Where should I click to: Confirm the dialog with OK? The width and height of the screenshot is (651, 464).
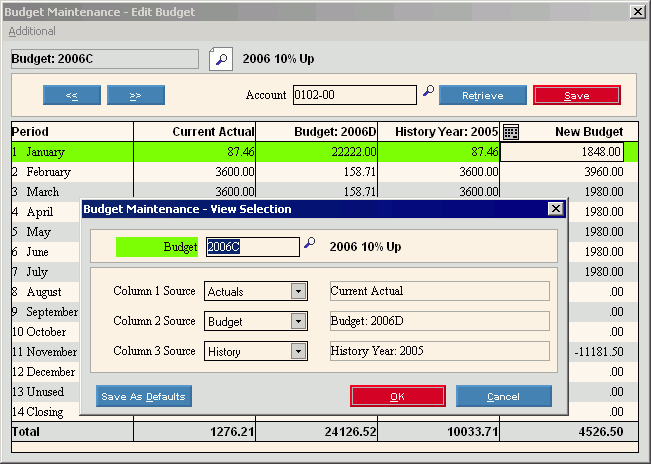(x=397, y=397)
